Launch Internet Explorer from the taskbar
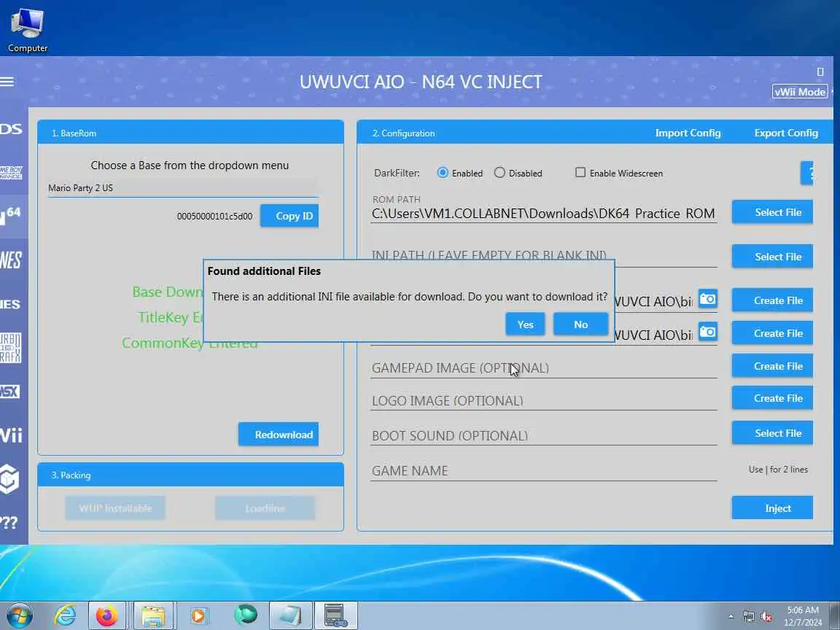This screenshot has height=630, width=840. tap(66, 616)
